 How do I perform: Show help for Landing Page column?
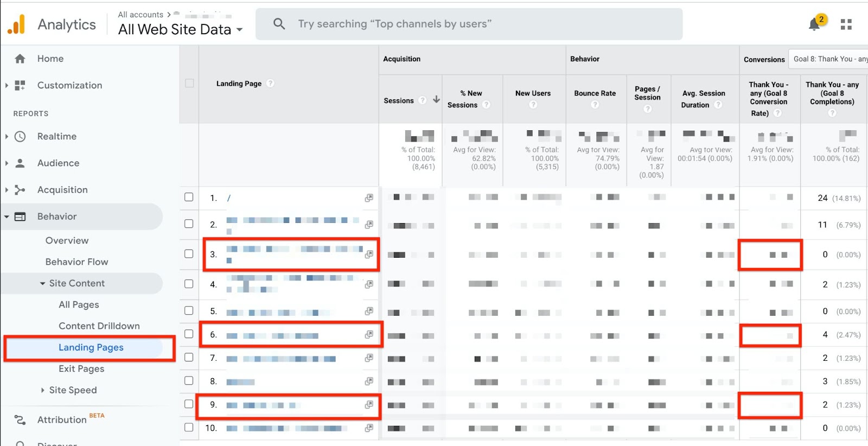(270, 84)
